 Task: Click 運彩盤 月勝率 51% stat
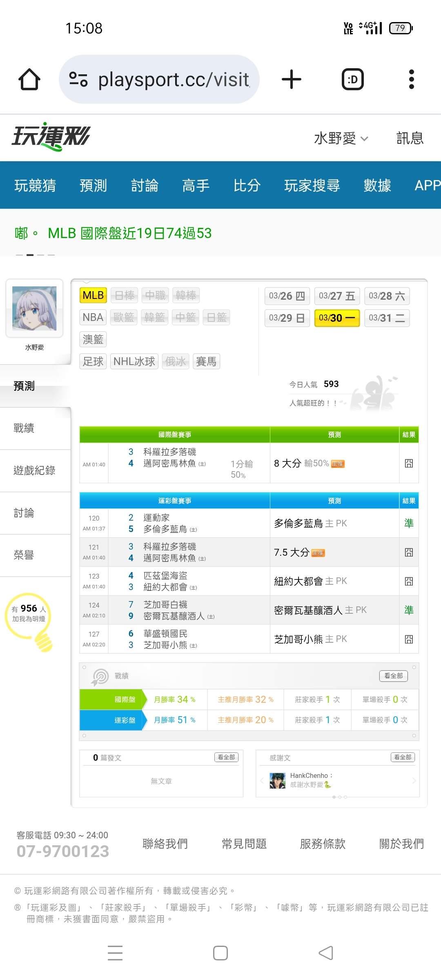175,720
